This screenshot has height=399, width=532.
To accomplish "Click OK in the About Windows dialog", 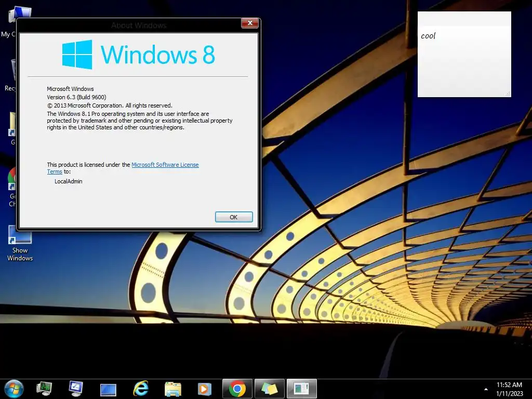I will tap(234, 217).
